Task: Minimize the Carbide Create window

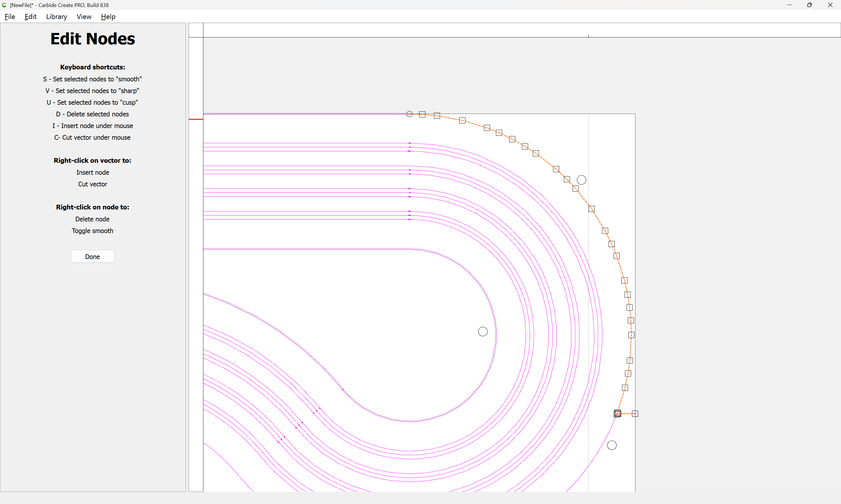Action: click(x=789, y=5)
